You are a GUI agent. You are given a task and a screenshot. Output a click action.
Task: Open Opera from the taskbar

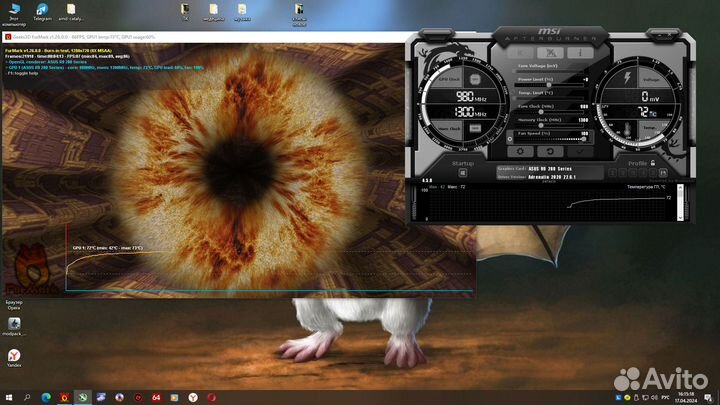pyautogui.click(x=211, y=397)
